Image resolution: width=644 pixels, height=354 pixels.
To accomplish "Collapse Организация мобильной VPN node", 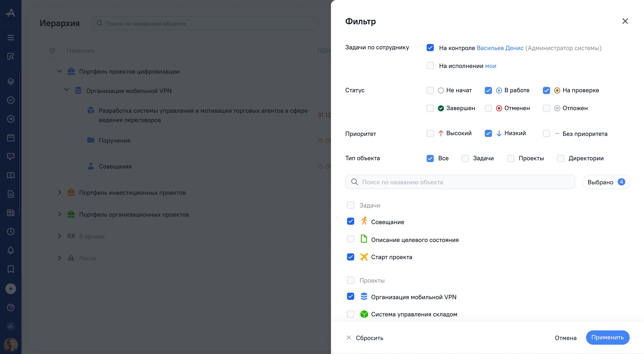I will 67,90.
